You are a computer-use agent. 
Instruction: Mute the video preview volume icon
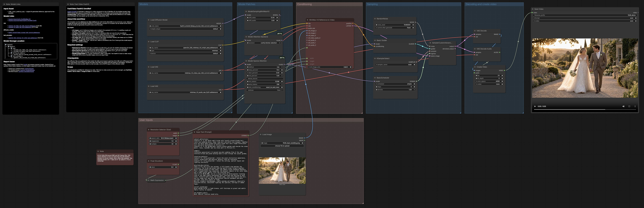tap(623, 106)
